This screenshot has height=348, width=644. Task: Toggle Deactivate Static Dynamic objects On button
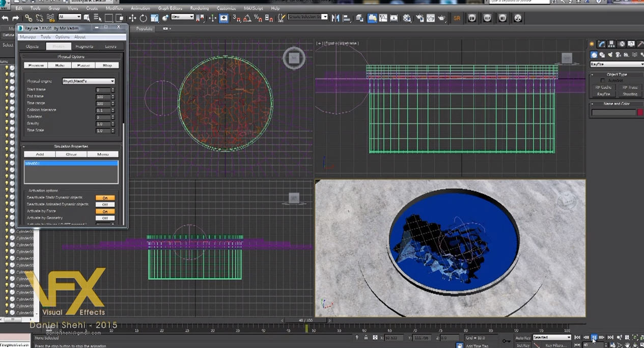click(105, 198)
